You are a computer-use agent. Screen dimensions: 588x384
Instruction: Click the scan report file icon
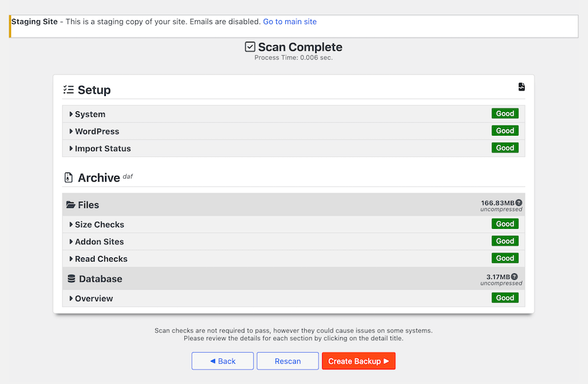pyautogui.click(x=521, y=87)
